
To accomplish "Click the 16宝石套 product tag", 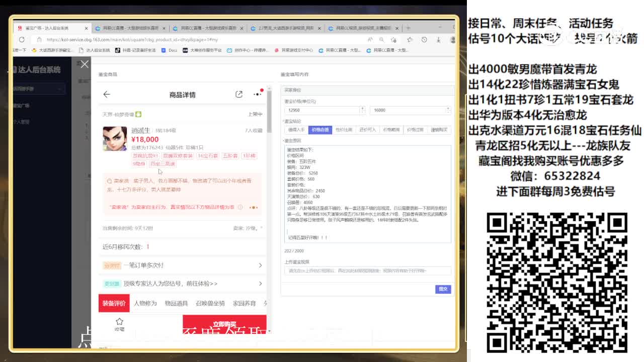I will [208, 156].
